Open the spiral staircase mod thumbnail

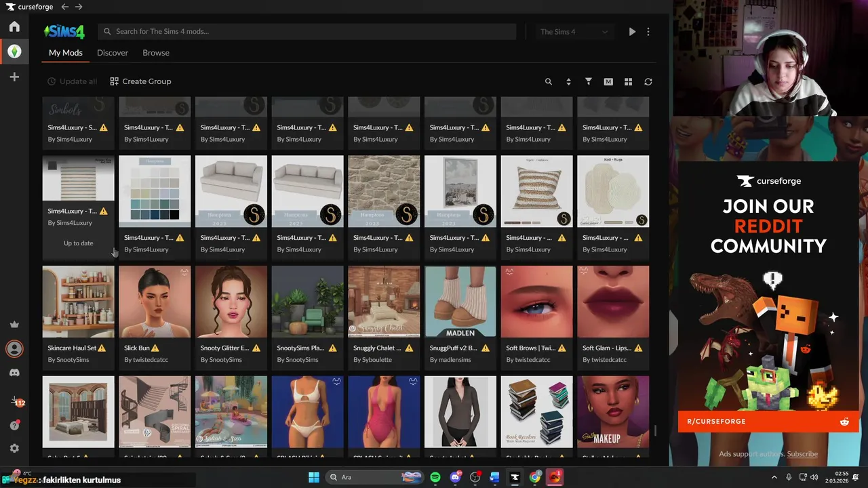(155, 412)
